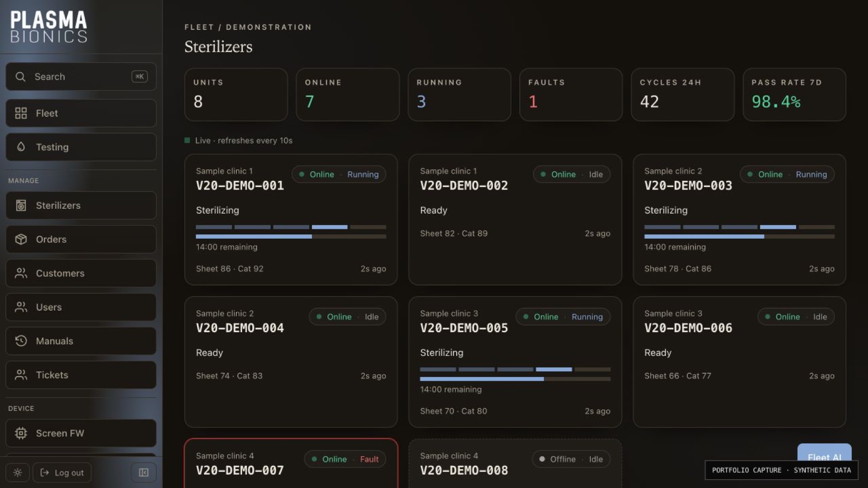The image size is (868, 488).
Task: Click the Cycles 24H stat card
Action: 683,95
